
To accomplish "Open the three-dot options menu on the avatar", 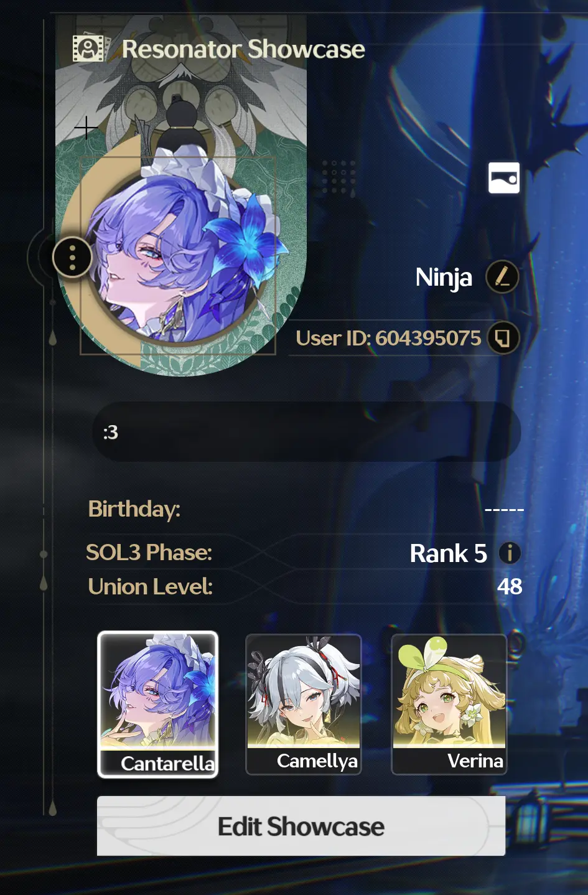I will pos(73,257).
